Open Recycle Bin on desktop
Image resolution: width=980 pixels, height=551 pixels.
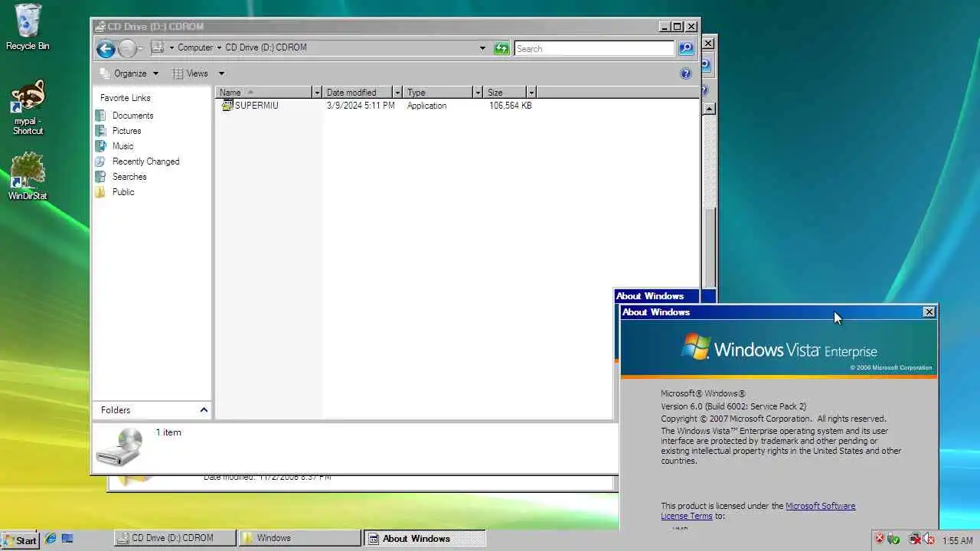click(x=28, y=28)
